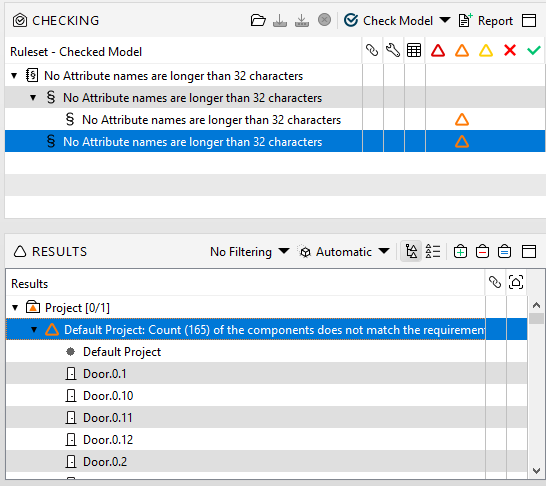The height and width of the screenshot is (486, 546).
Task: Click red minus remove from selection basket
Action: [x=482, y=251]
